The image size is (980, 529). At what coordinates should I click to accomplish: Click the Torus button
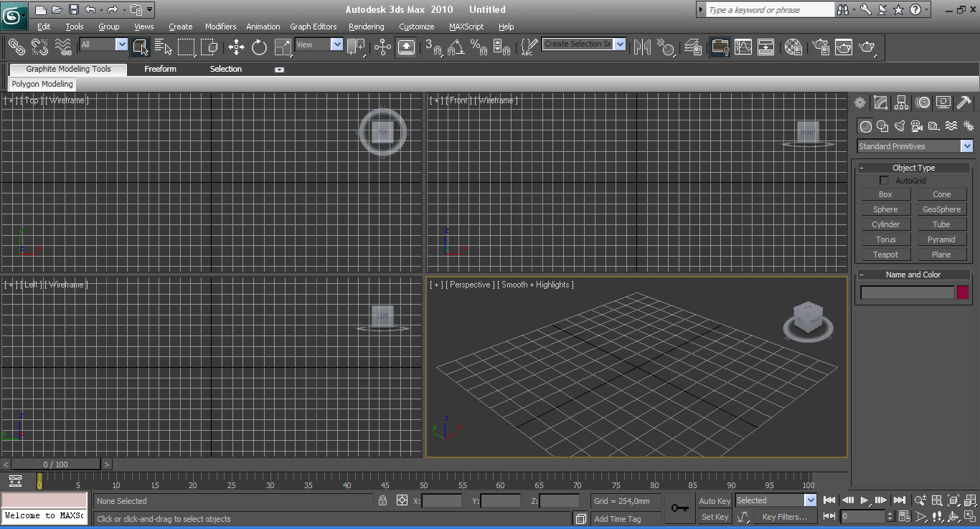click(x=886, y=239)
